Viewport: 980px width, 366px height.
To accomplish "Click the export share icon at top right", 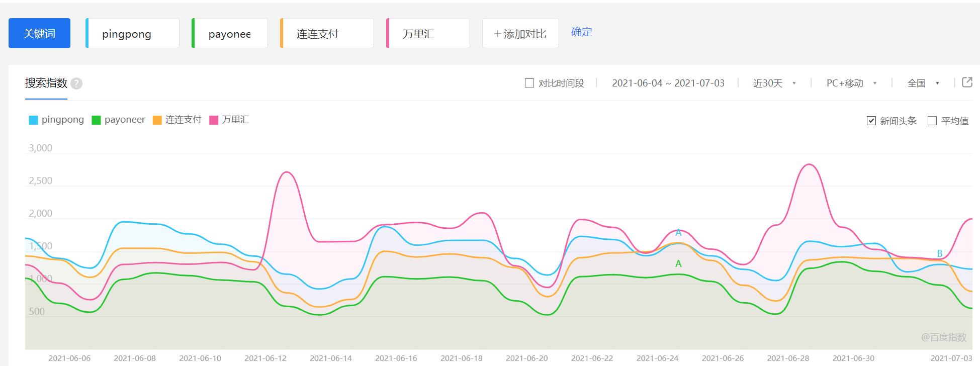I will click(x=967, y=82).
